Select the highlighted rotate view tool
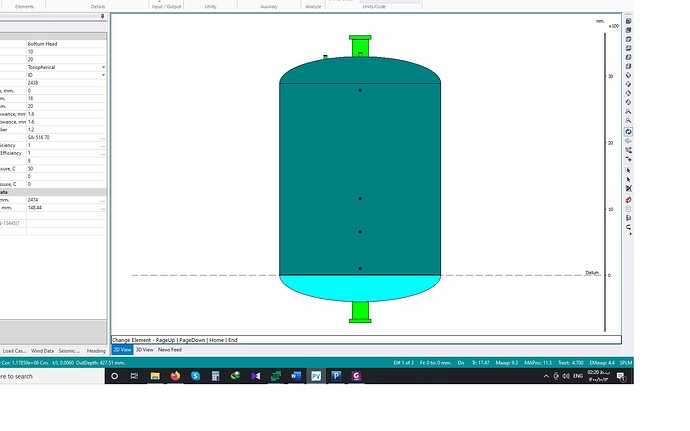This screenshot has height=431, width=690. (628, 132)
